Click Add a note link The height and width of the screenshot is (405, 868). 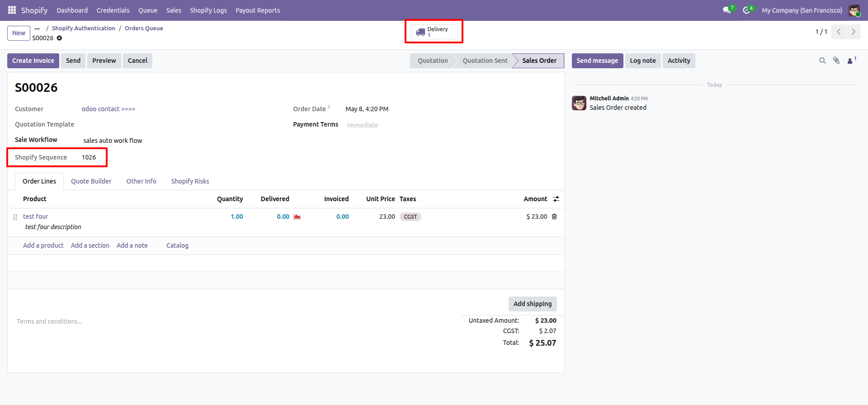(132, 245)
